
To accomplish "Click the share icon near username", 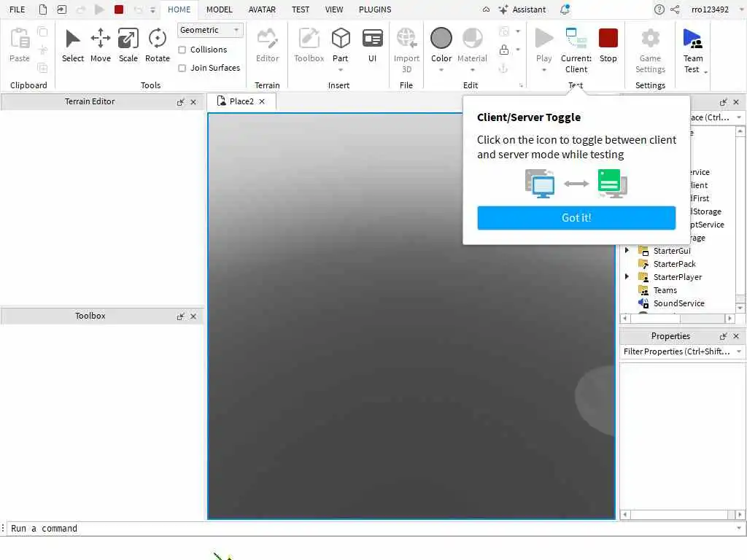I will point(675,9).
